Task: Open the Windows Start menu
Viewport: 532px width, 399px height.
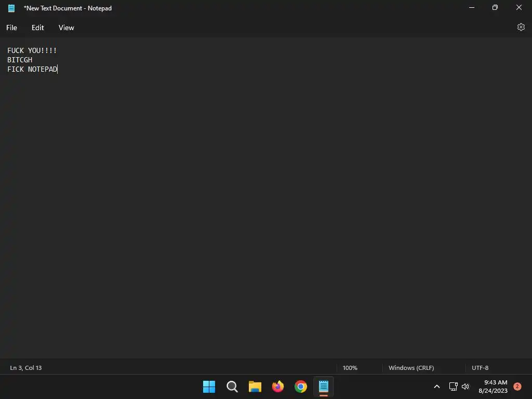Action: click(209, 387)
